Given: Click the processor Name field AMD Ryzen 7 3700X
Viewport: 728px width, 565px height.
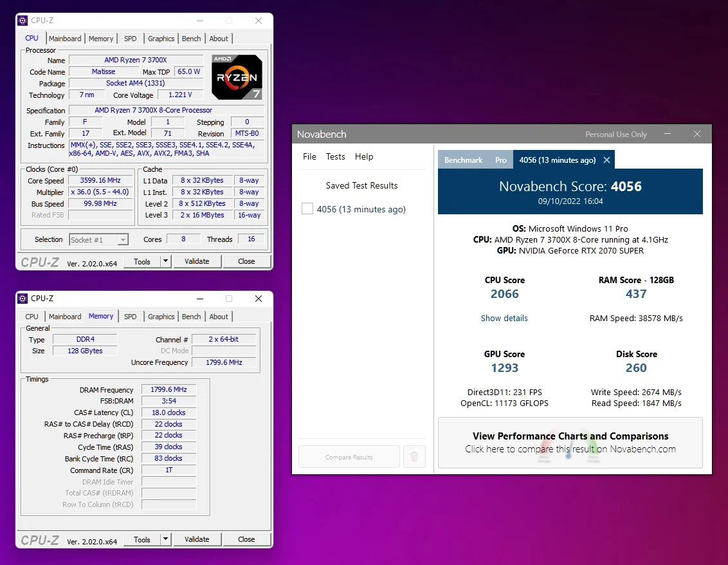Looking at the screenshot, I should click(x=136, y=60).
